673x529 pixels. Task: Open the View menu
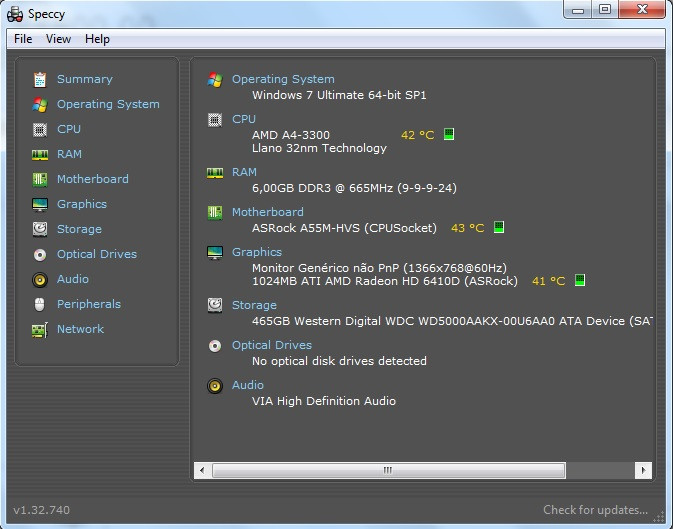58,39
